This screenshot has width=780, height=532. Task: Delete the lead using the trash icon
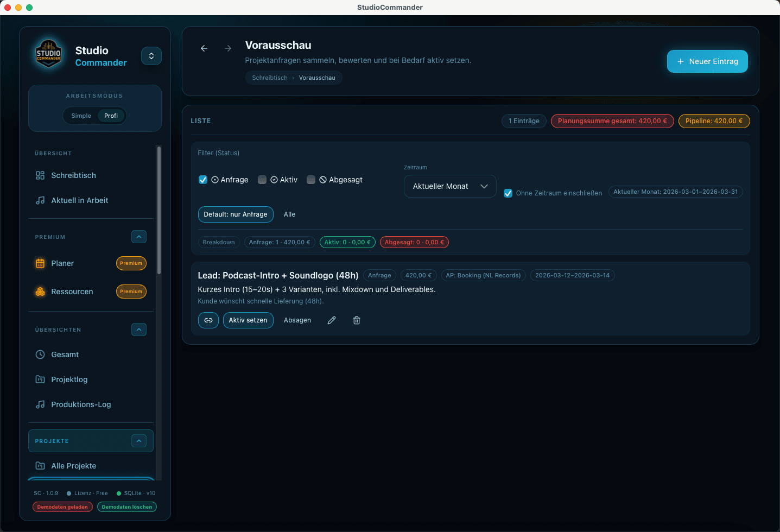pos(357,320)
